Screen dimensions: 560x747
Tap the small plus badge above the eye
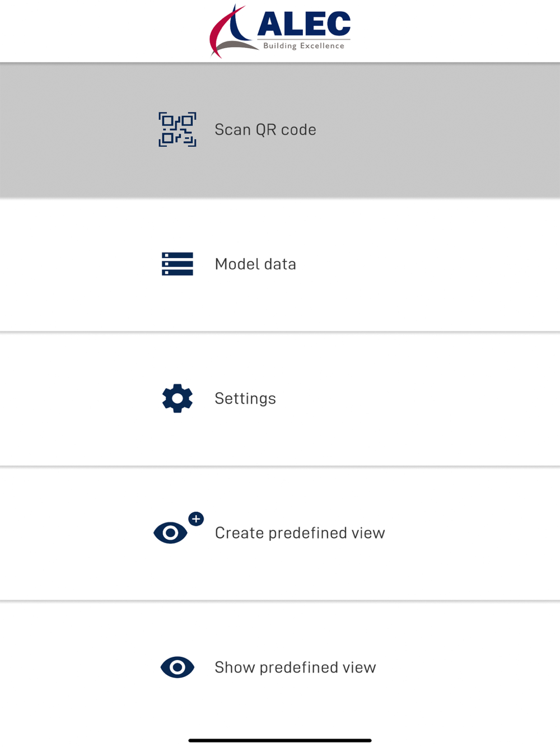(x=196, y=519)
